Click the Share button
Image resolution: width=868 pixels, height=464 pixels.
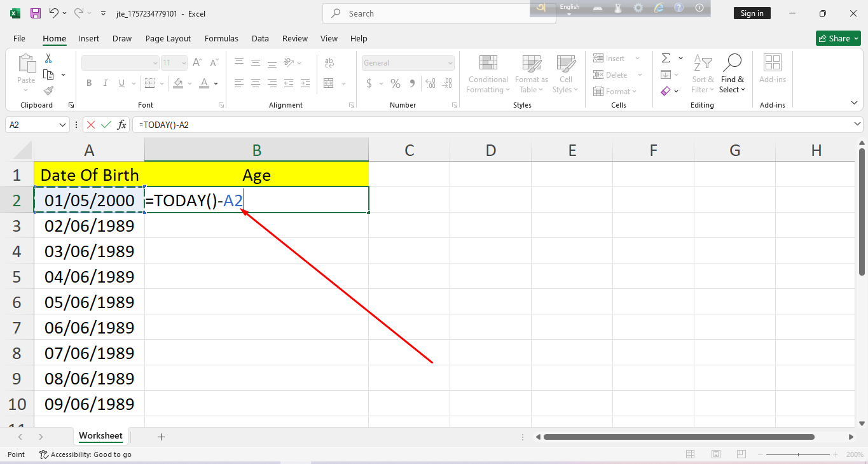point(837,38)
